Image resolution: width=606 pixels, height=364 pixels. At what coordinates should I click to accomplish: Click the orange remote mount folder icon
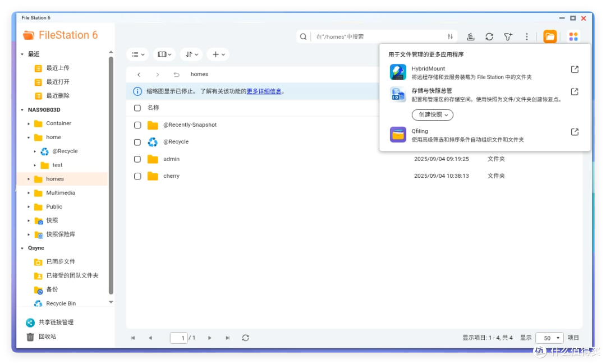[x=550, y=36]
